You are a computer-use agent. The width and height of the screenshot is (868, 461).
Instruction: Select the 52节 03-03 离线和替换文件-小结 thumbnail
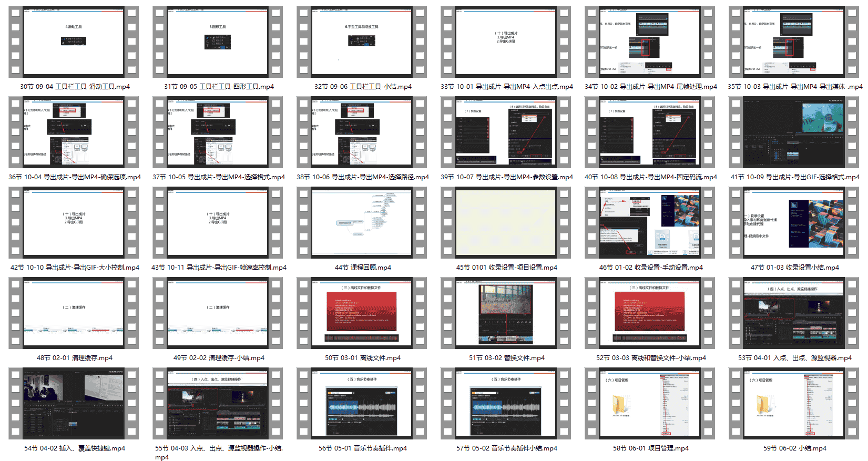point(650,313)
